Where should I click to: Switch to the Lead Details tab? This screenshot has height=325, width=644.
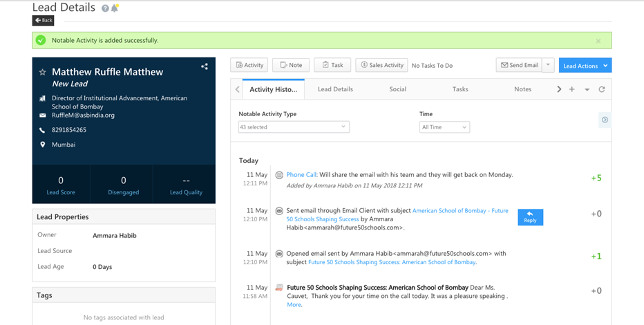point(335,89)
